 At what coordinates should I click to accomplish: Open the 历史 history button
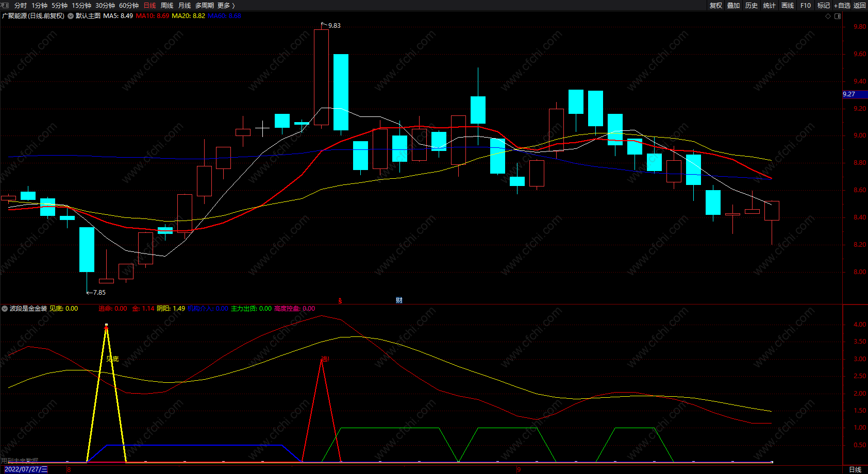pos(752,5)
